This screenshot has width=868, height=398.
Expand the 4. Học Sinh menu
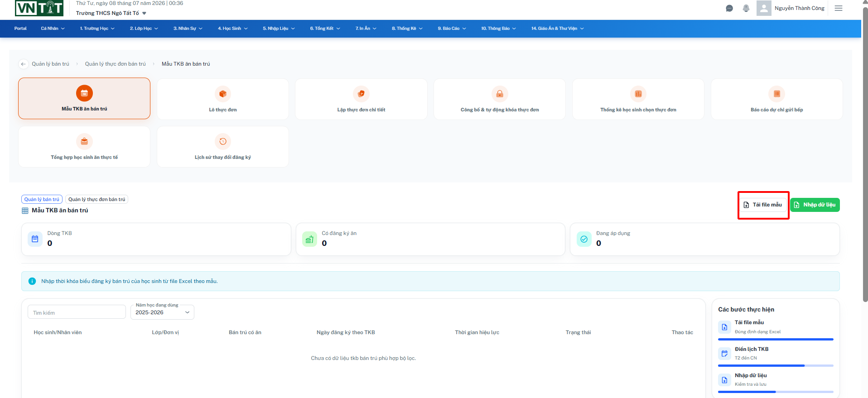click(x=233, y=29)
